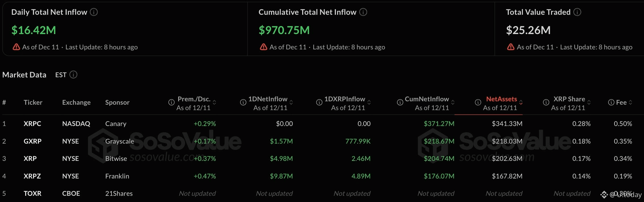Click info icon next to Cumulative Total Net Inflow
Viewport: 644px width, 202px height.
pyautogui.click(x=363, y=12)
